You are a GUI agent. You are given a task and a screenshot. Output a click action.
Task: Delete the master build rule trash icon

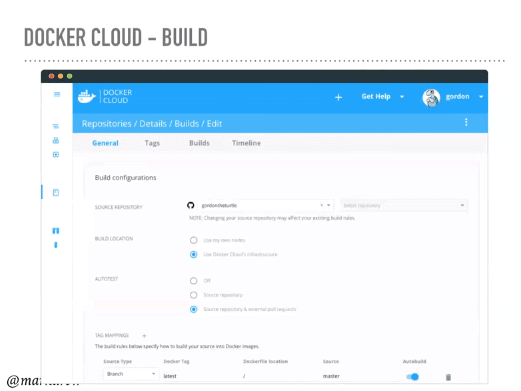click(x=448, y=377)
